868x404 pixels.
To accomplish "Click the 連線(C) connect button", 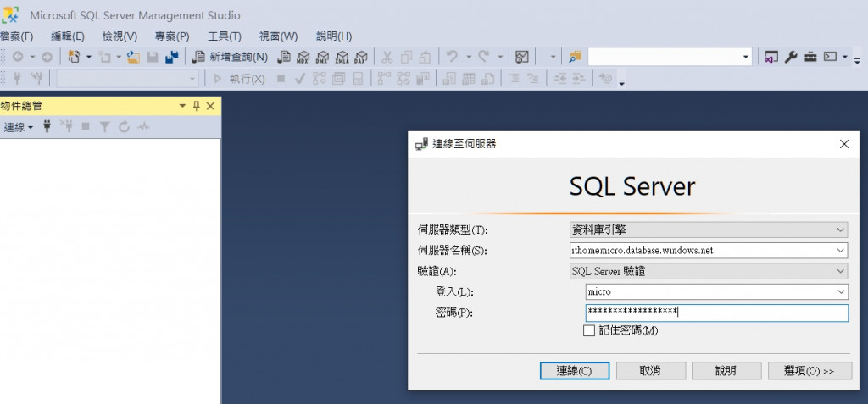I will [575, 371].
